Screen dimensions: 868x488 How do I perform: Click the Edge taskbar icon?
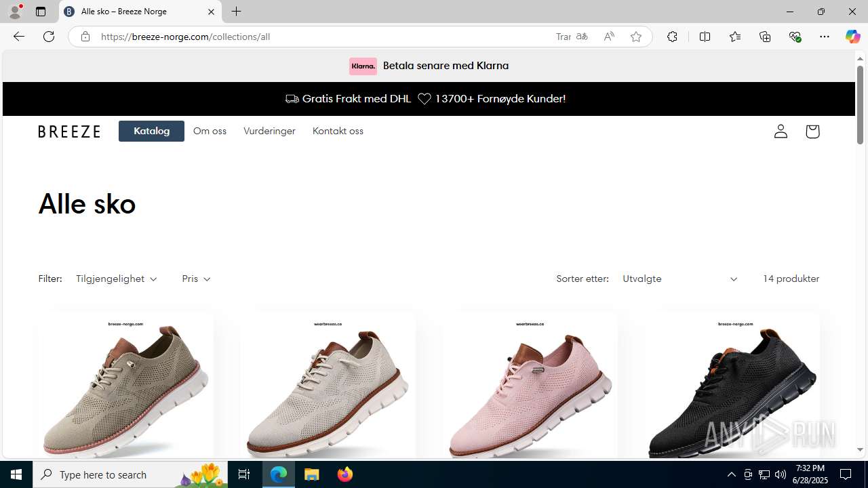point(279,474)
